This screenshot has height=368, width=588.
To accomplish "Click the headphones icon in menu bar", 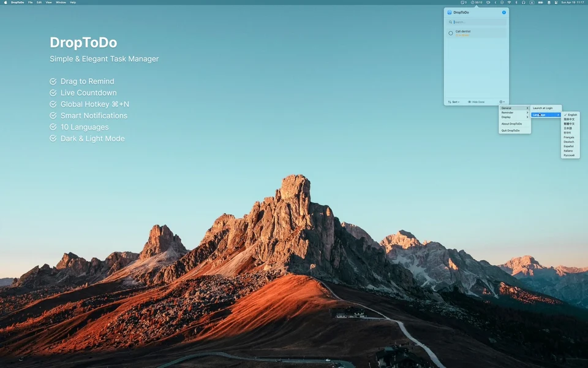I will [x=524, y=2].
